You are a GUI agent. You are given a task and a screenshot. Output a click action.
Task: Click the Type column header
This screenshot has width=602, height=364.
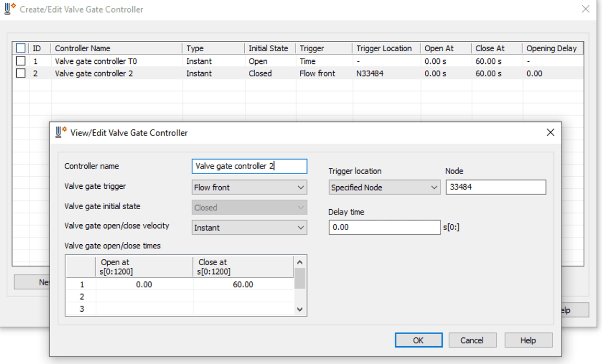click(213, 49)
